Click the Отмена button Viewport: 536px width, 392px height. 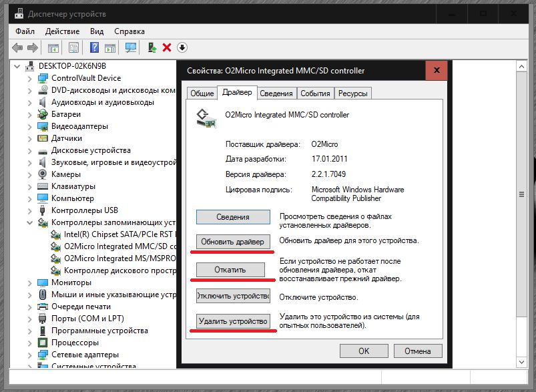tap(418, 351)
